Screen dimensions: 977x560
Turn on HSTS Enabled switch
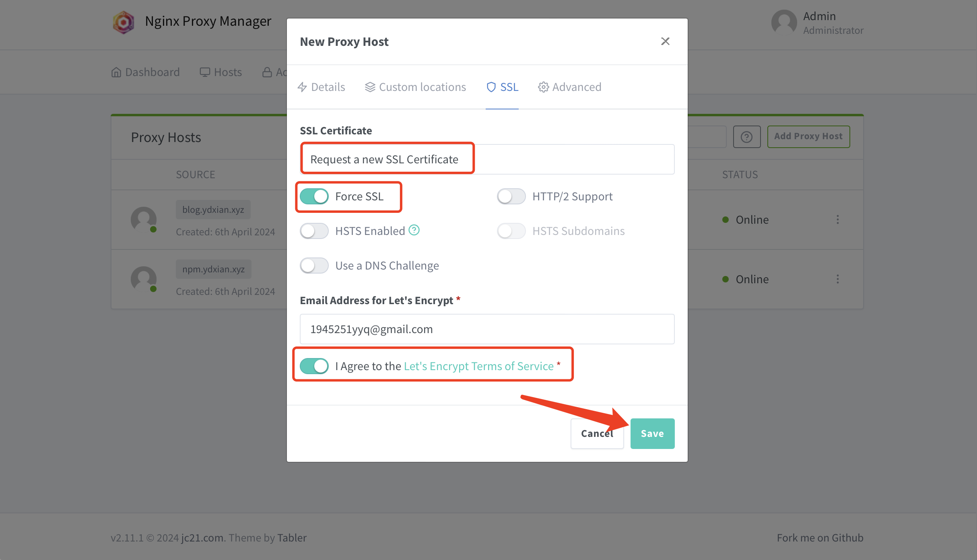pyautogui.click(x=314, y=231)
